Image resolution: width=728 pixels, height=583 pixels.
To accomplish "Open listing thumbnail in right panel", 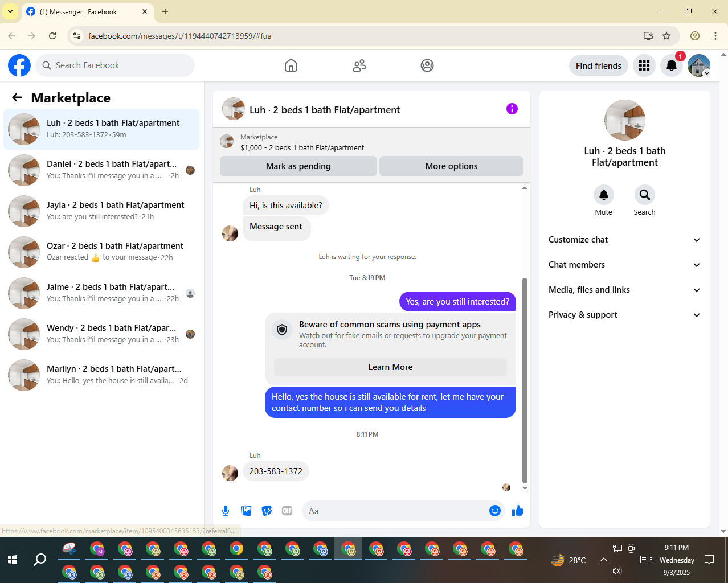I will [625, 120].
